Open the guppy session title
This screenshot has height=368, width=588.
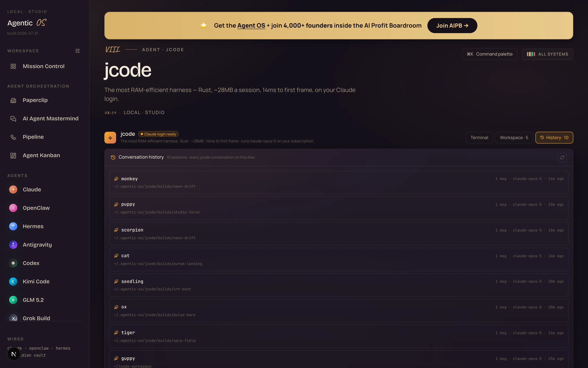(x=128, y=358)
